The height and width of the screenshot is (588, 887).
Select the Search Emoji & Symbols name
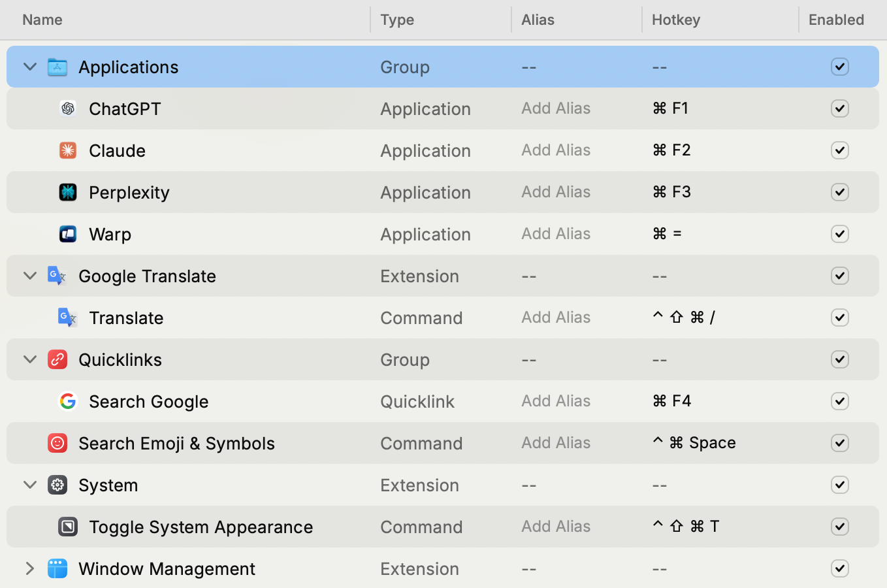tap(176, 443)
